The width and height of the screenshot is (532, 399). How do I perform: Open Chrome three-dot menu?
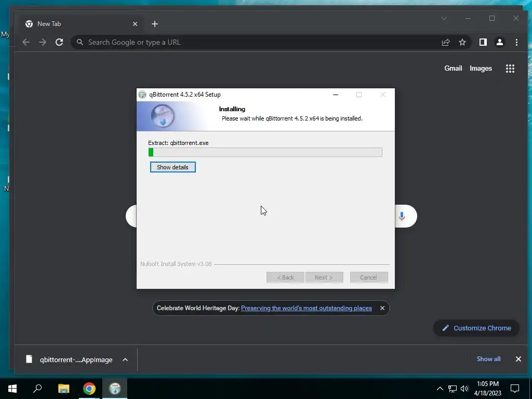[x=516, y=42]
